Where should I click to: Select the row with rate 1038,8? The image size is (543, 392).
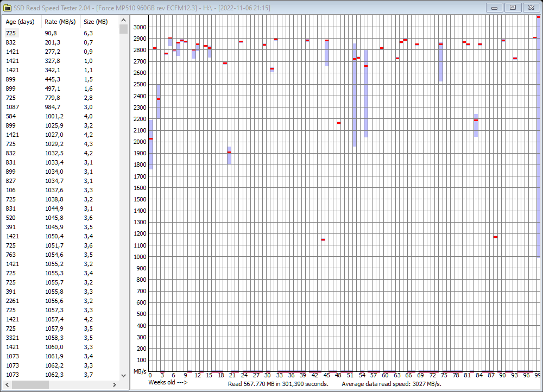click(61, 199)
